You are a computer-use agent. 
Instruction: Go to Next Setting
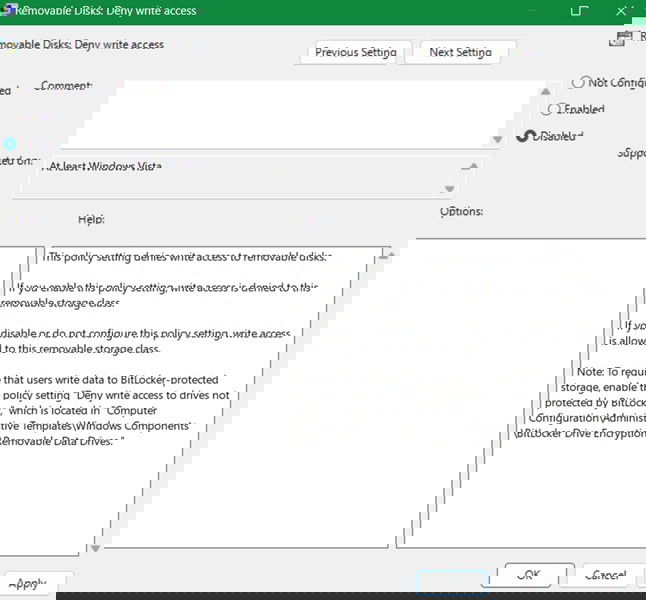460,52
